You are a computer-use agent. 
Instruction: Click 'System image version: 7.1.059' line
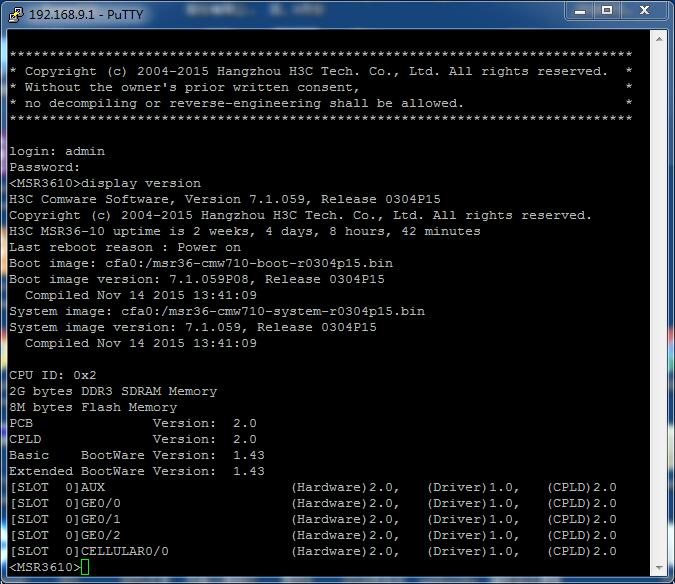[x=193, y=328]
